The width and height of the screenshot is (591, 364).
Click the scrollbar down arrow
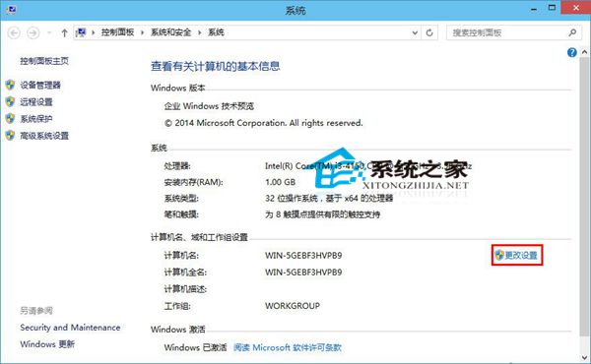(x=584, y=357)
